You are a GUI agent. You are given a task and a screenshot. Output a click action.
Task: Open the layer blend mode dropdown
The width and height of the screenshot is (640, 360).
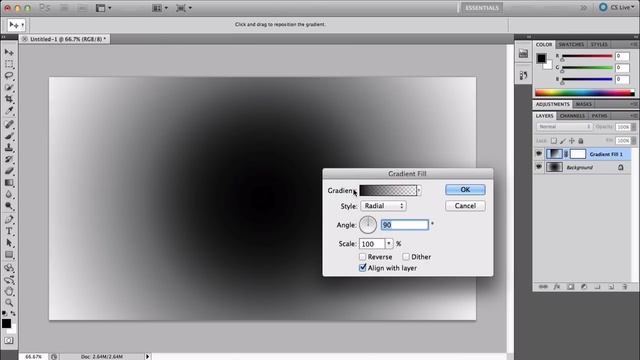[564, 127]
